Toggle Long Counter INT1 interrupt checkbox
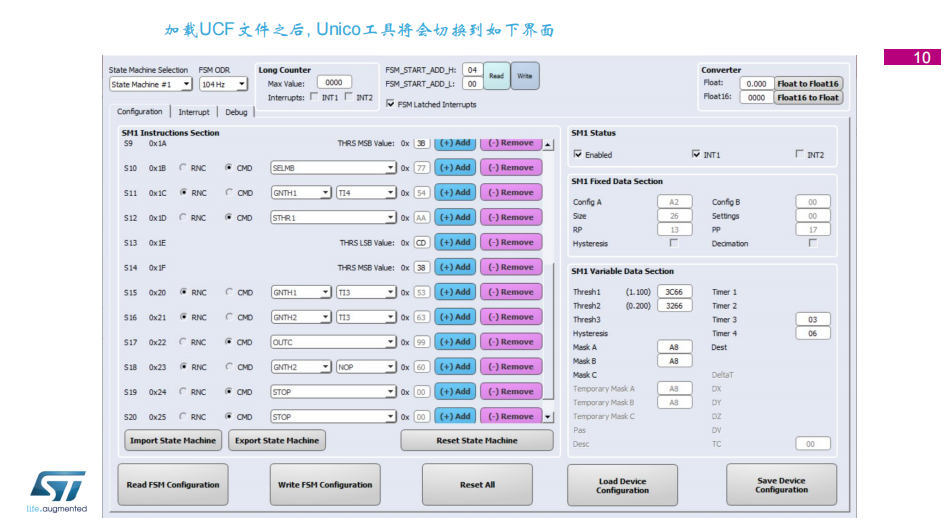943x523 pixels. coord(314,97)
